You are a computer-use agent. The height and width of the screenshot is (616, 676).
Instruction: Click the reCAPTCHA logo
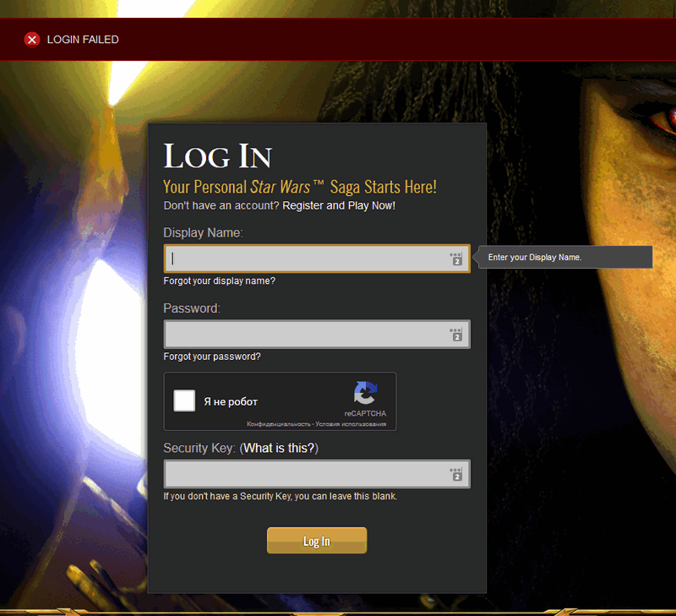tap(365, 394)
